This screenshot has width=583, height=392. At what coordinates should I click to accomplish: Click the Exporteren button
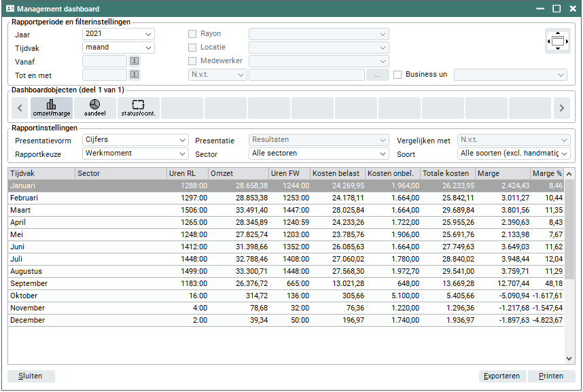(501, 376)
